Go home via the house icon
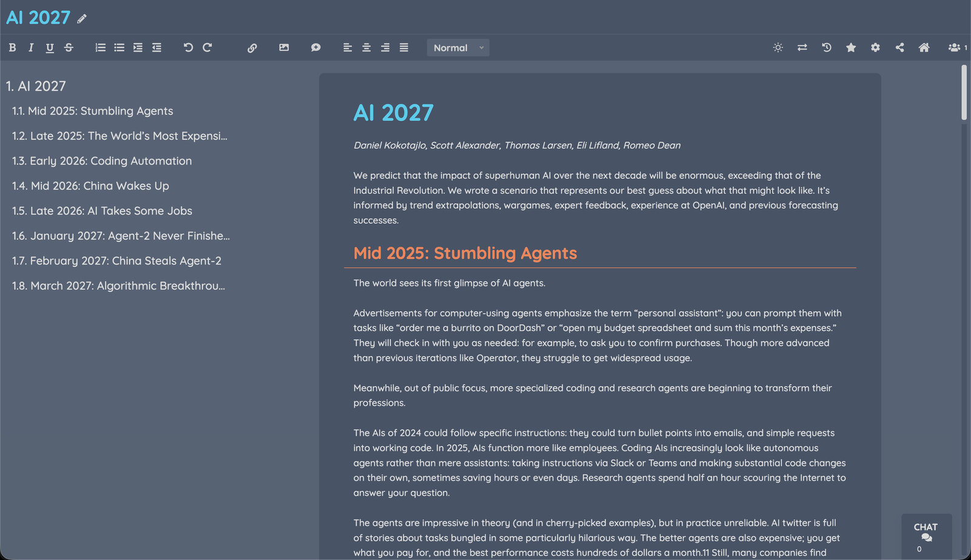The width and height of the screenshot is (971, 560). point(924,47)
